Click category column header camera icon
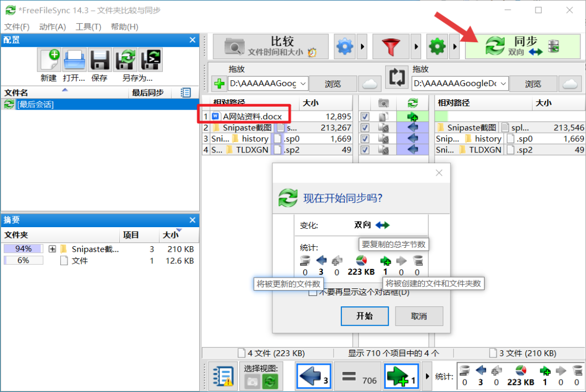This screenshot has height=392, width=586. 384,103
